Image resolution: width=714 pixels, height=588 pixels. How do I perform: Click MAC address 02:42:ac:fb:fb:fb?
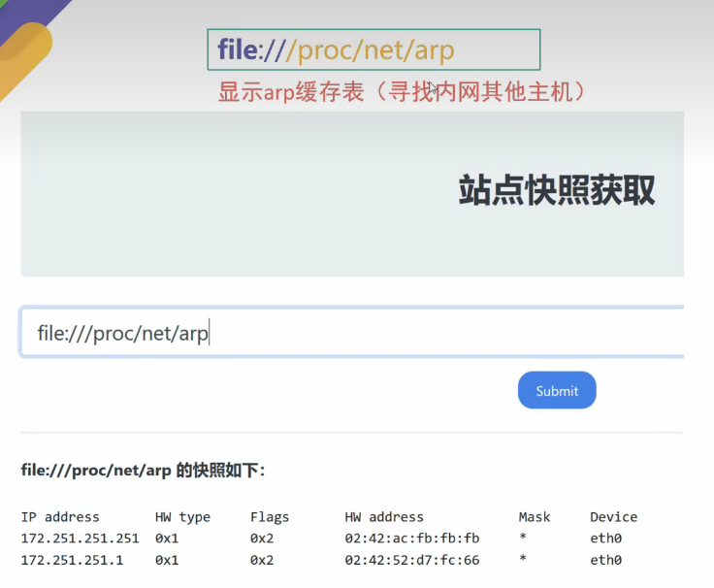coord(412,539)
